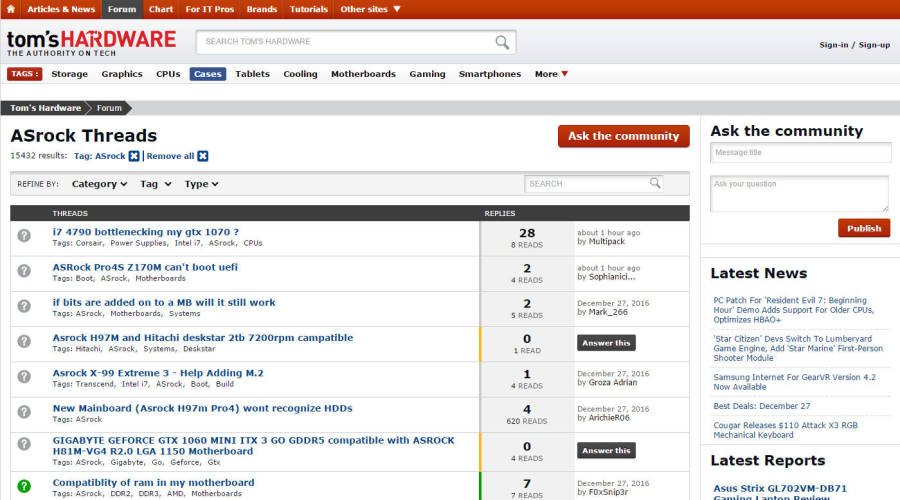Select the CPUs tag
This screenshot has width=900, height=500.
tap(168, 74)
